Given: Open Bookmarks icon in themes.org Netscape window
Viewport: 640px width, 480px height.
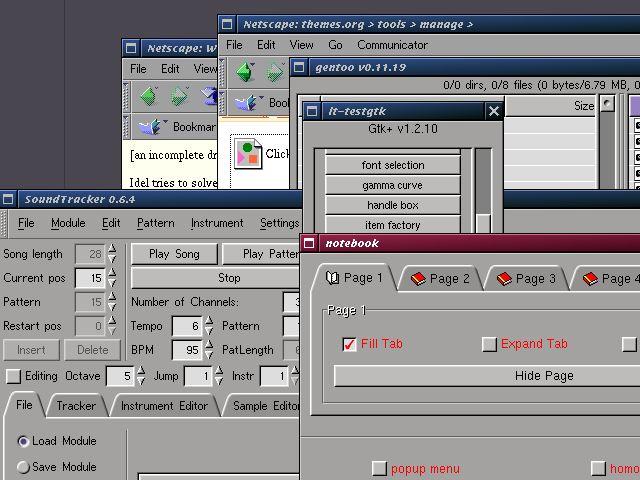Looking at the screenshot, I should coord(249,102).
